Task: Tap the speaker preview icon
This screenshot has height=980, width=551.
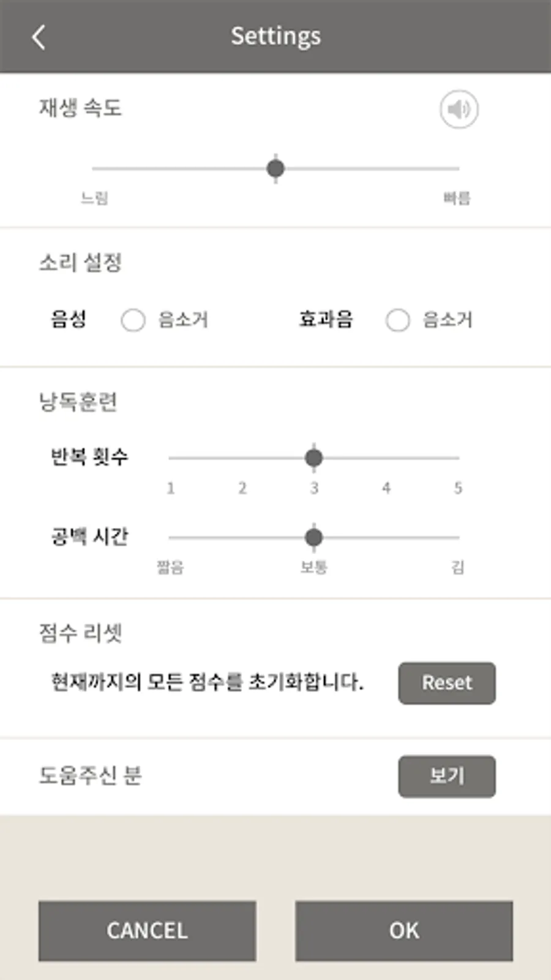Action: [x=459, y=110]
